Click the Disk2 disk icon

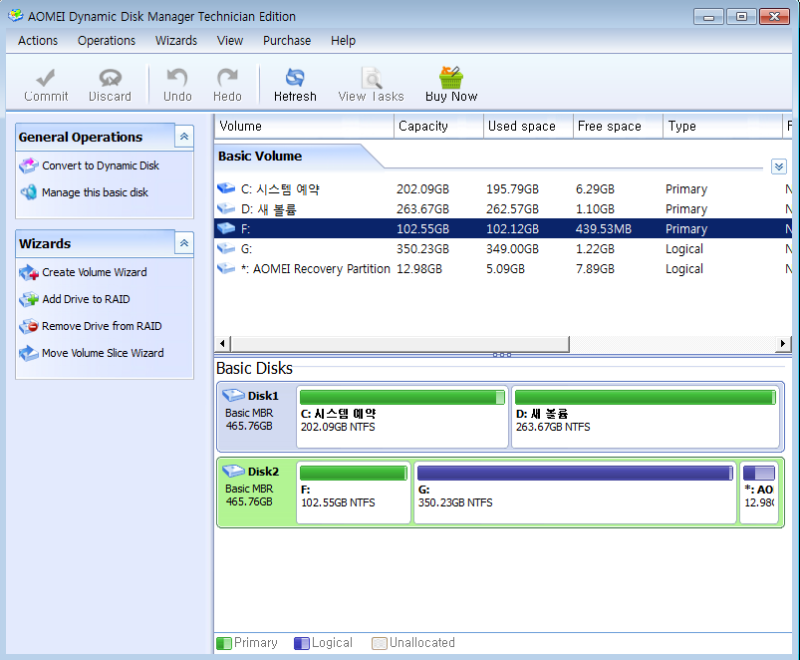point(234,471)
